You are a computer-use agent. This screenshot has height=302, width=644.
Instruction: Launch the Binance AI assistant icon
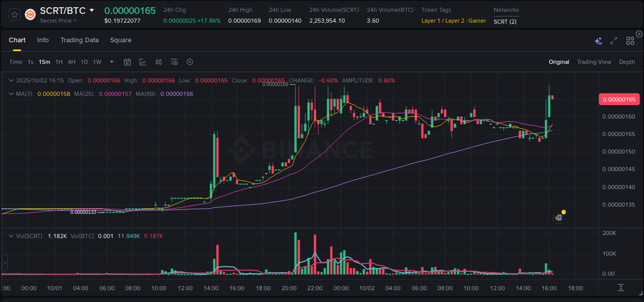pyautogui.click(x=598, y=41)
